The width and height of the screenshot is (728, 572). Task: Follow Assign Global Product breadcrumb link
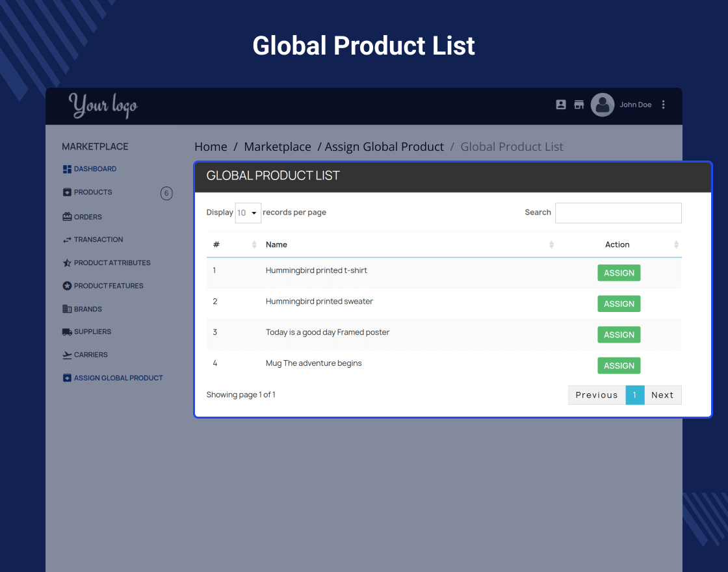384,147
